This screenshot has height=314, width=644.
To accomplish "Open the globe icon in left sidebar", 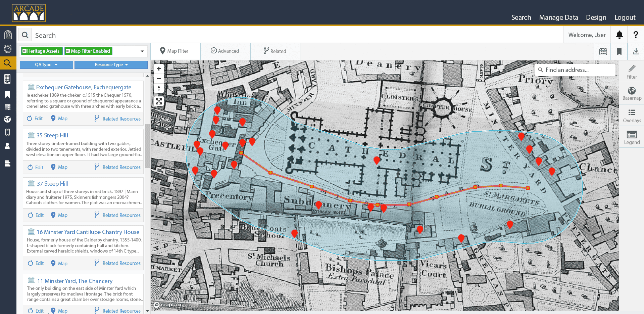I will click(7, 119).
